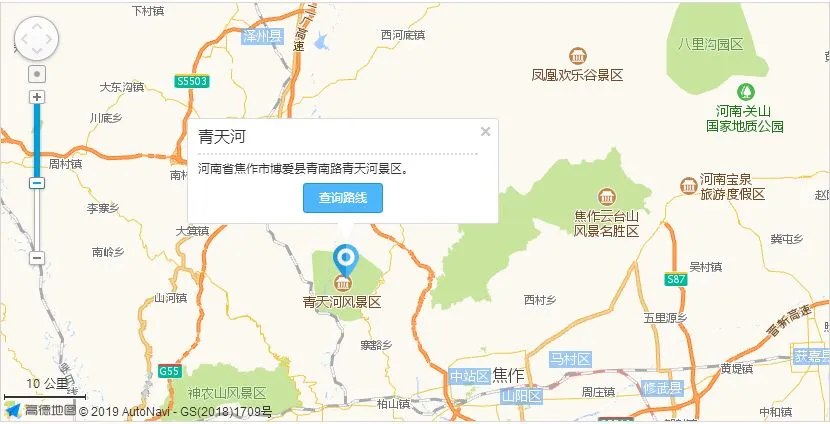
Task: Click the blue location pin marker
Action: [x=346, y=260]
